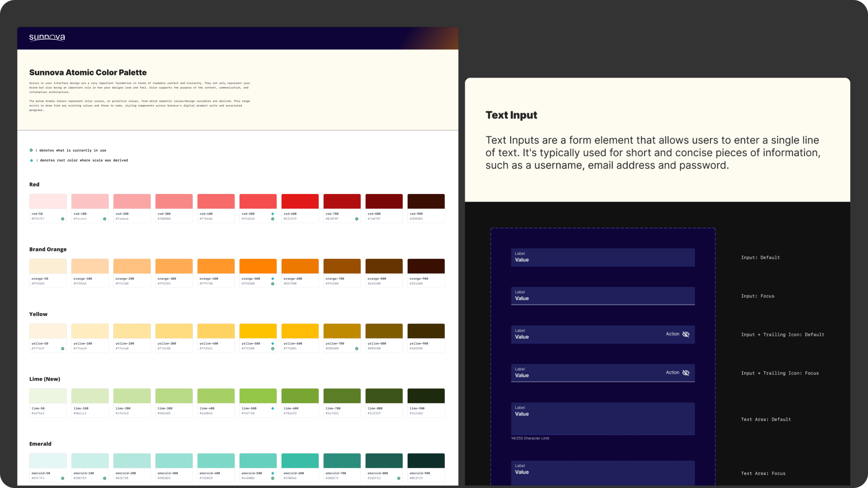Click the 'Text Area: Default' annotation
The width and height of the screenshot is (868, 488).
[x=765, y=419]
